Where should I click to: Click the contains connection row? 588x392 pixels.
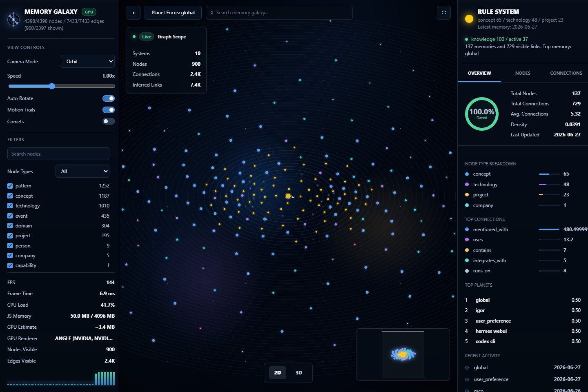[523, 250]
